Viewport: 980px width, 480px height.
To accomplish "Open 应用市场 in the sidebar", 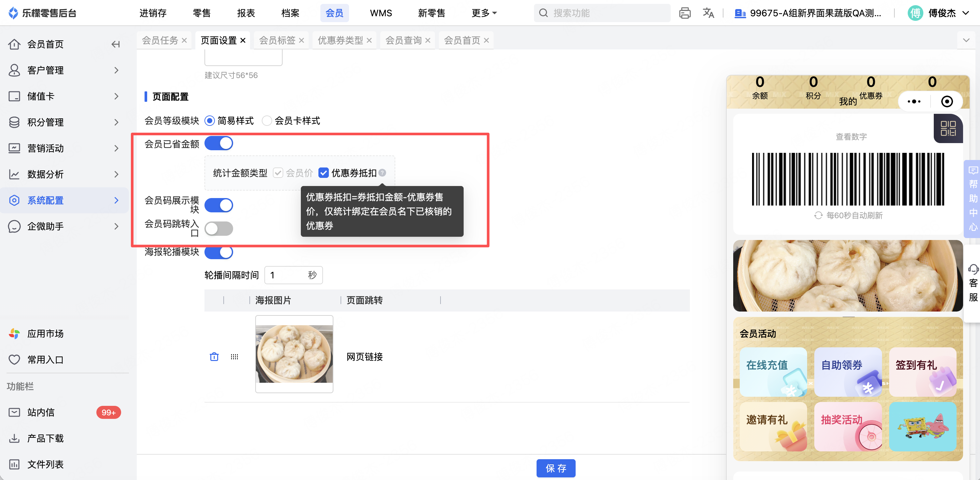I will (45, 334).
